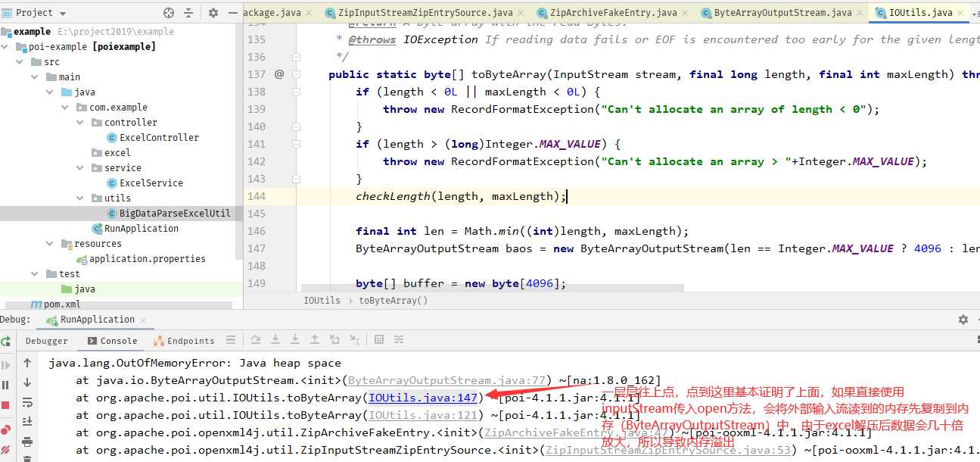
Task: Collapse the controller package folder
Action: click(79, 123)
